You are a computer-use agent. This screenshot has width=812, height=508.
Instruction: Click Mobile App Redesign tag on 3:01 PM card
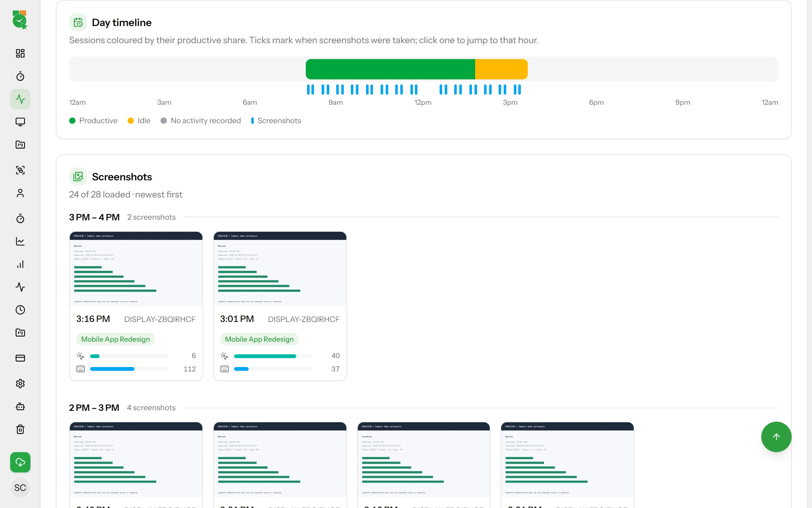point(259,339)
